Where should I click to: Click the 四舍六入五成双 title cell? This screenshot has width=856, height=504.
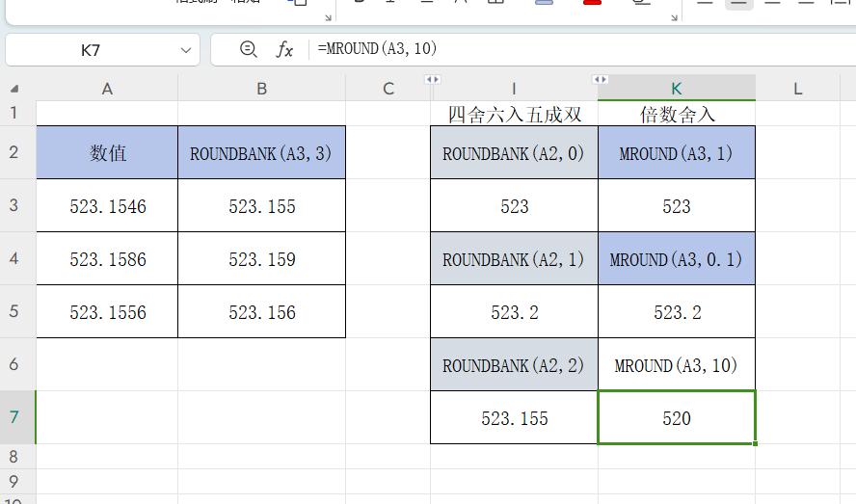click(514, 114)
